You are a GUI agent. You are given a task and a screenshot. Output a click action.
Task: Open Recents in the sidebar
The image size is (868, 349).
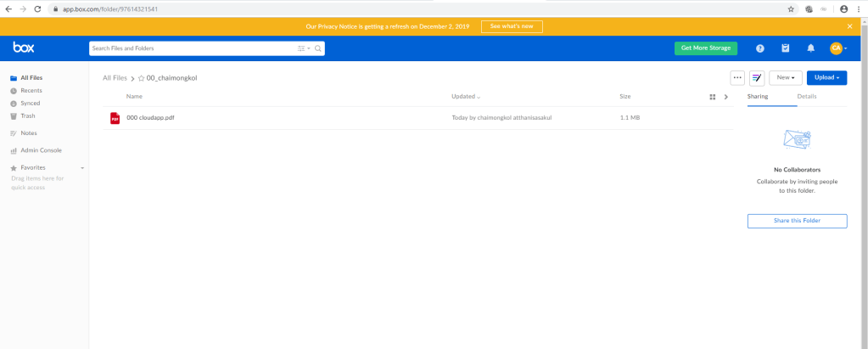tap(31, 90)
